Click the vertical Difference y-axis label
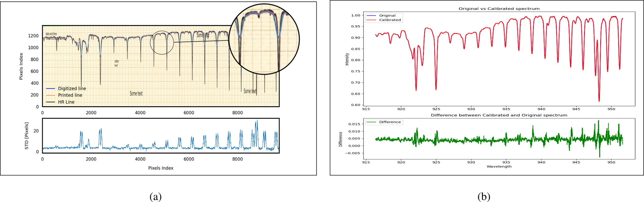The width and height of the screenshot is (644, 202). tap(341, 139)
